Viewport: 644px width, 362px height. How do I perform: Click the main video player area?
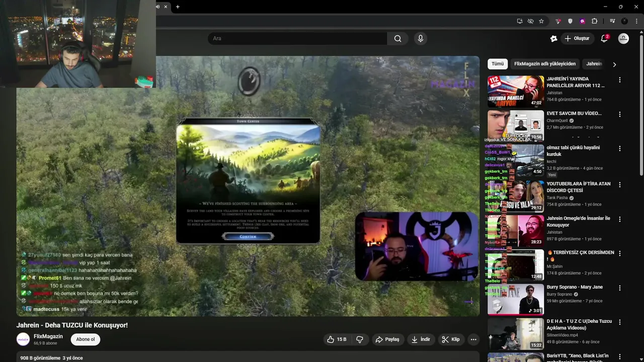point(248,186)
